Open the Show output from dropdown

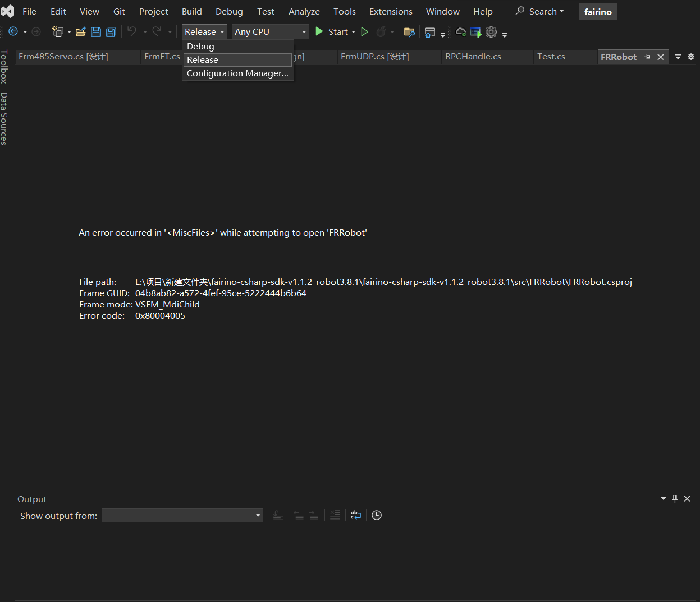182,516
